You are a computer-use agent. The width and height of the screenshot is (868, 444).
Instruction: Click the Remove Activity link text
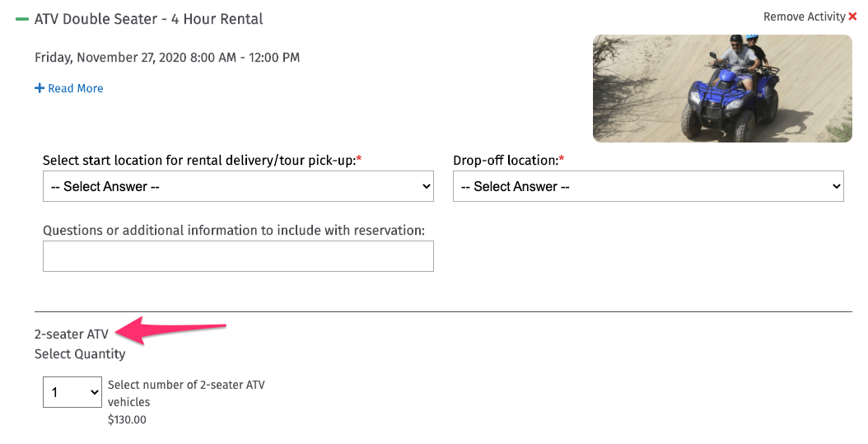(805, 16)
